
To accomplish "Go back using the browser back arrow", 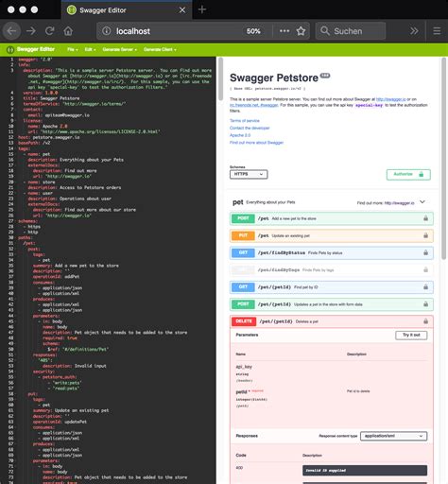I will tap(11, 31).
